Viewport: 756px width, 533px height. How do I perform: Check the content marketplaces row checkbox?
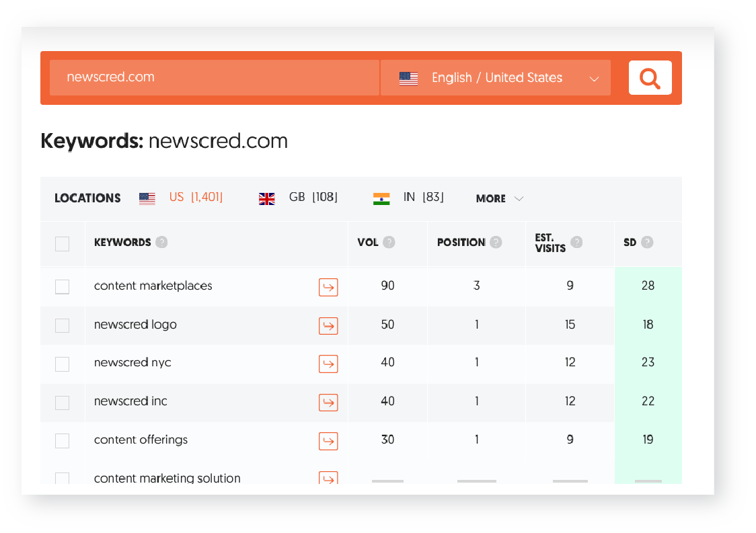click(x=62, y=287)
